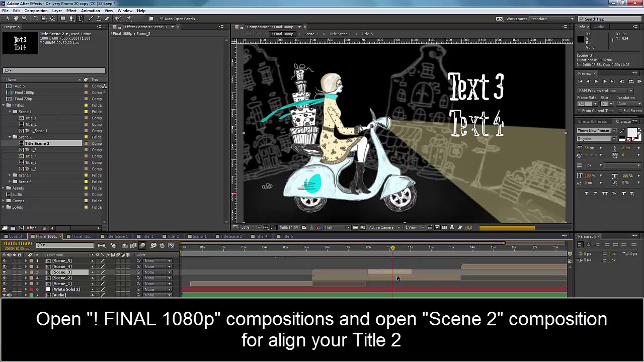Click the Project panel search field
This screenshot has height=362, width=644.
[54, 71]
